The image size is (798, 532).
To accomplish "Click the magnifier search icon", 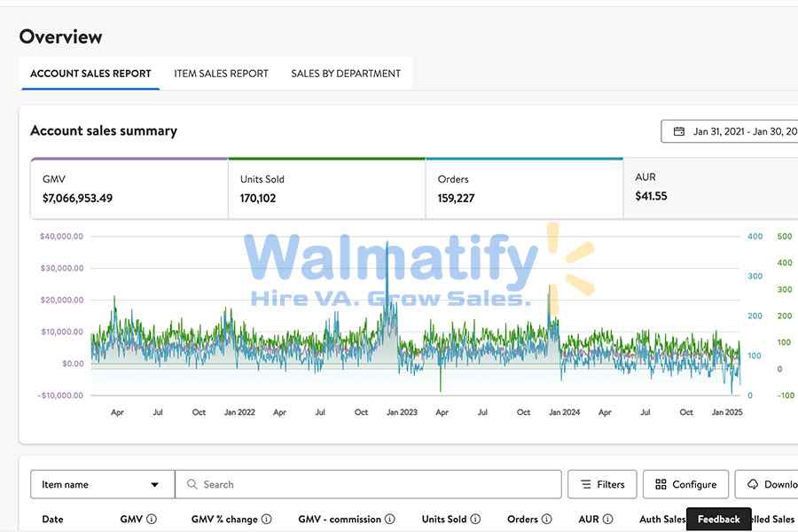I will click(192, 484).
